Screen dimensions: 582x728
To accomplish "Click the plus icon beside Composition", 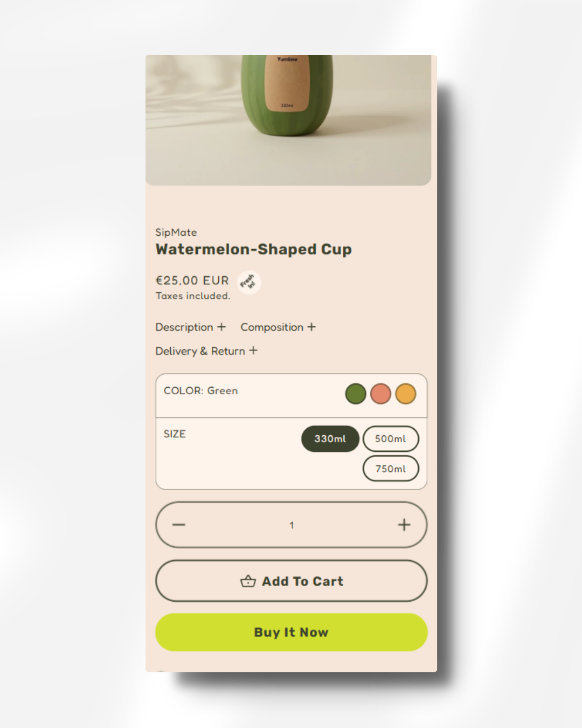I will (x=311, y=327).
